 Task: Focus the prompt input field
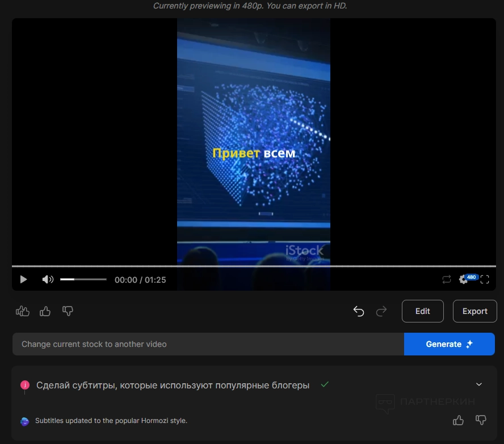[208, 344]
